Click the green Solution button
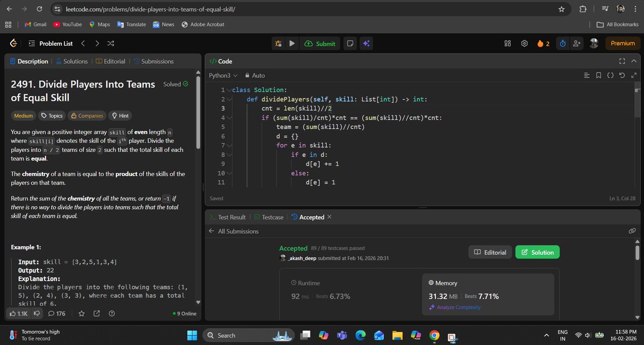644x345 pixels. [538, 252]
